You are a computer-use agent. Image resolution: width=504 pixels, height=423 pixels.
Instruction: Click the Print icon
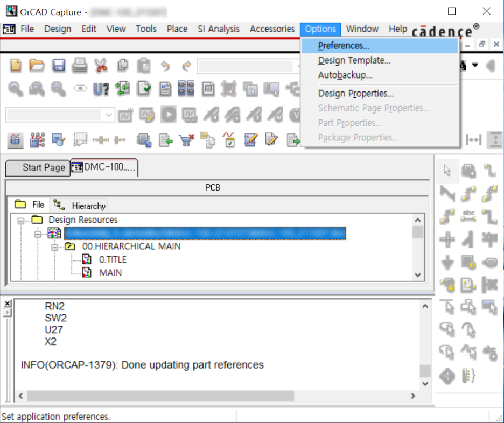pos(80,66)
